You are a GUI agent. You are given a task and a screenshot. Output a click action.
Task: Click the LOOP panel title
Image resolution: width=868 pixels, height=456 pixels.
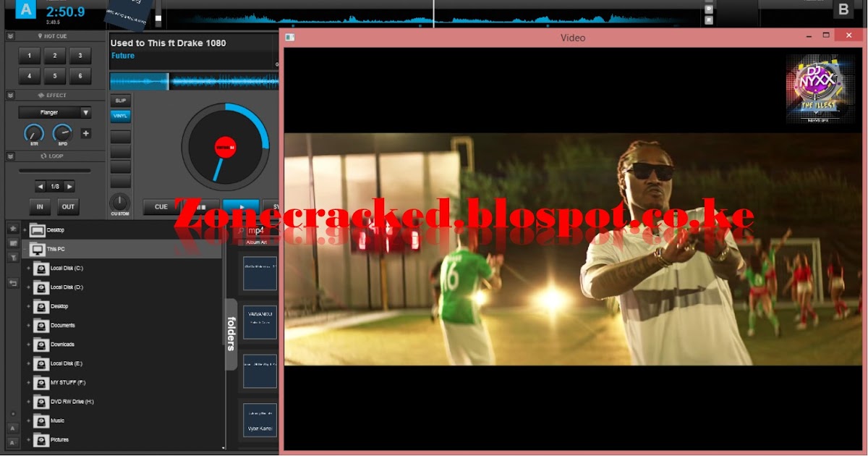(55, 156)
